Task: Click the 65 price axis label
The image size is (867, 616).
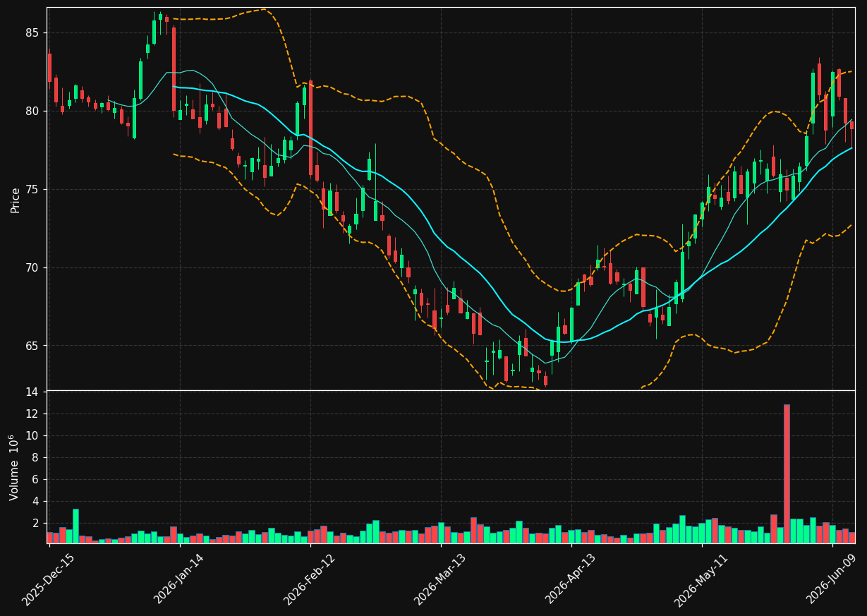Action: pos(32,346)
